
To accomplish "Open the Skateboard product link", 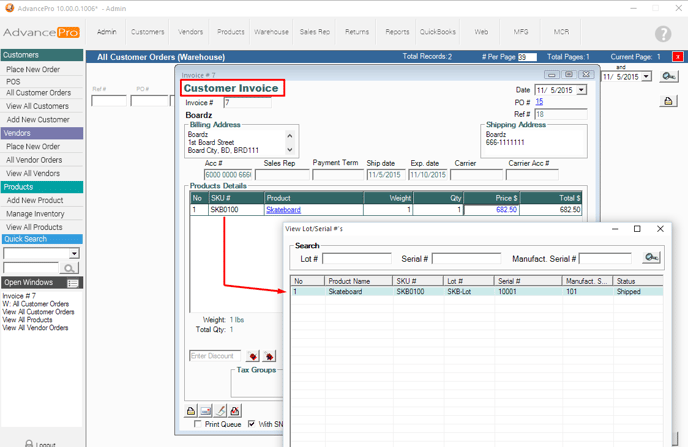I will click(x=283, y=210).
